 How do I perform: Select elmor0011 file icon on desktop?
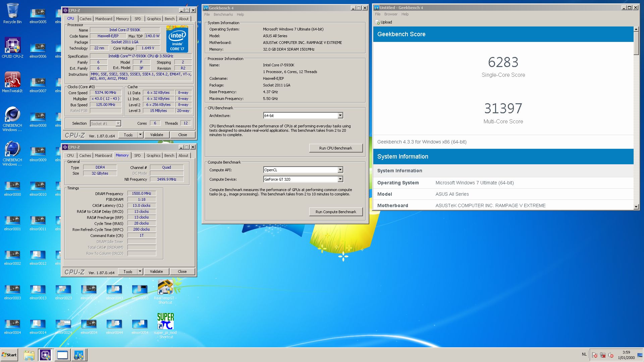(38, 223)
